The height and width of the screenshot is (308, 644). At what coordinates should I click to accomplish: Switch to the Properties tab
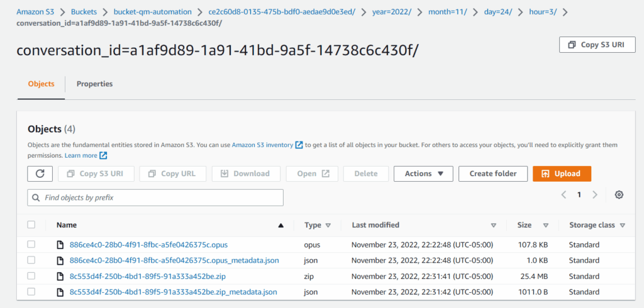pos(94,84)
